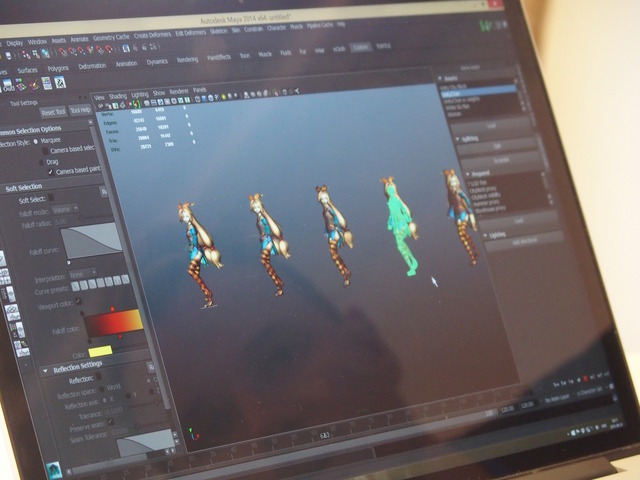The image size is (640, 480).
Task: Switch to the Animation shelf tab
Action: [126, 64]
